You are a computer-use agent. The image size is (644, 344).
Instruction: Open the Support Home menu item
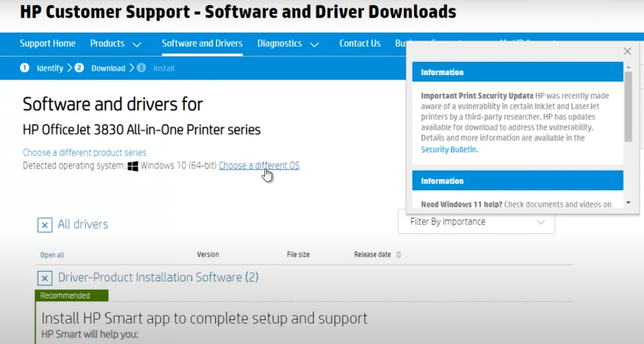[48, 44]
